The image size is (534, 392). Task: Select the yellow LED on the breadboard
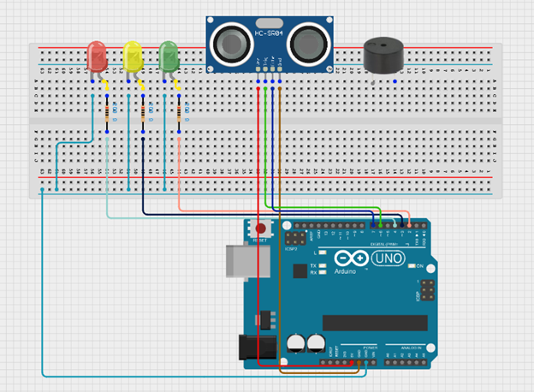[x=133, y=56]
